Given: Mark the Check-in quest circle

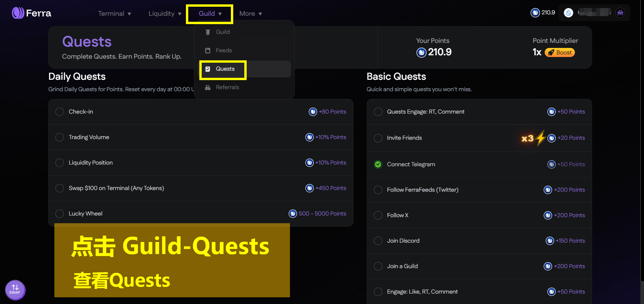Looking at the screenshot, I should point(59,112).
